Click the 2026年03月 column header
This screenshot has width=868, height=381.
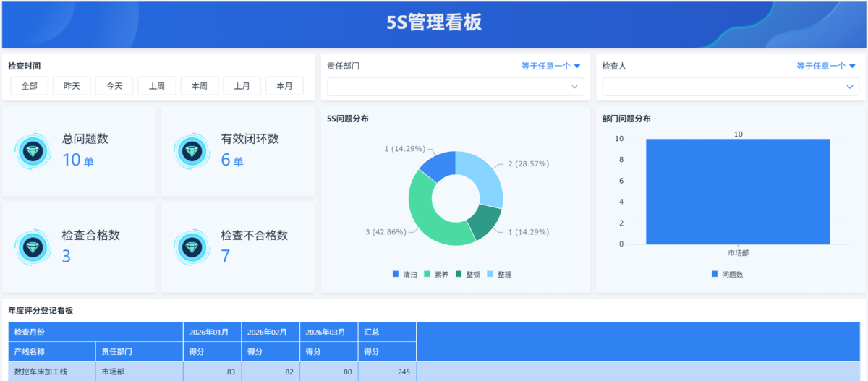click(x=329, y=332)
